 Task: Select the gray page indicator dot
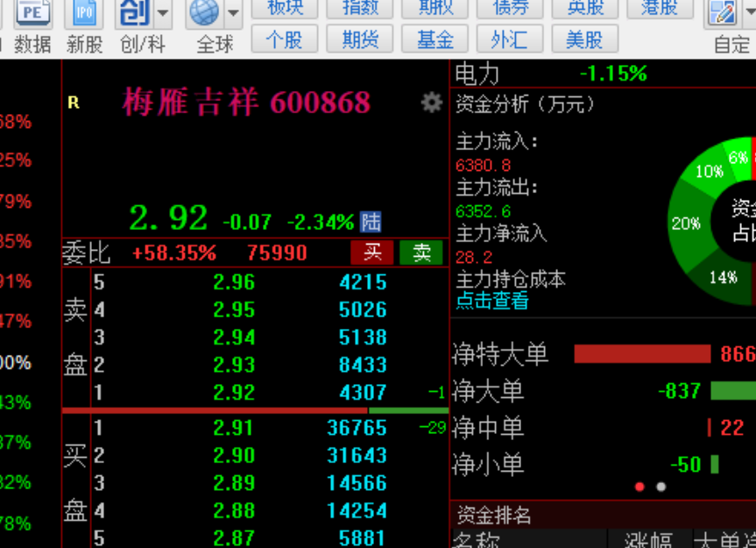click(661, 487)
